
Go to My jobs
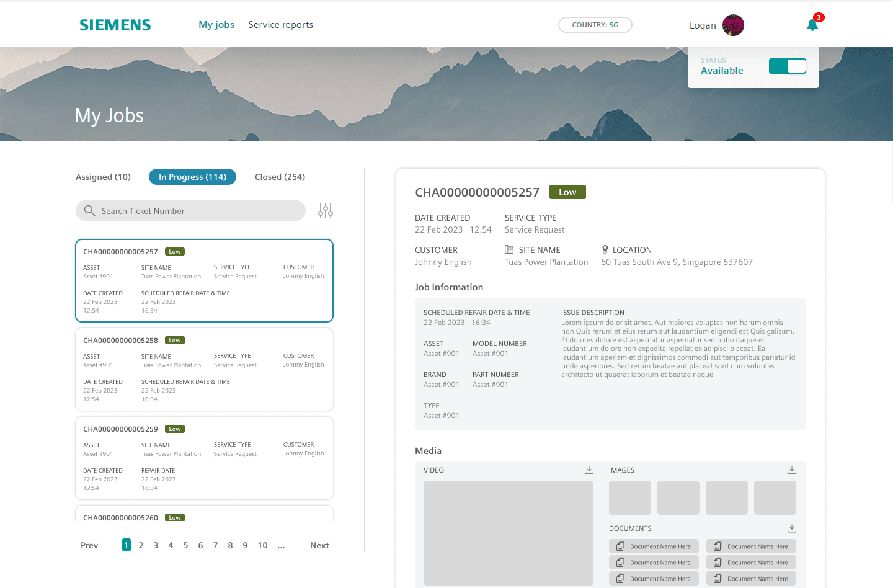tap(216, 25)
